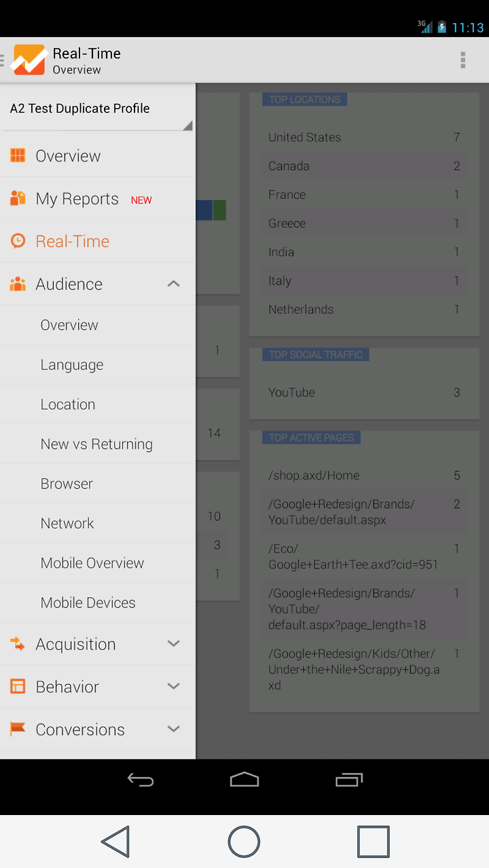
Task: Open the Location report
Action: tap(98, 404)
